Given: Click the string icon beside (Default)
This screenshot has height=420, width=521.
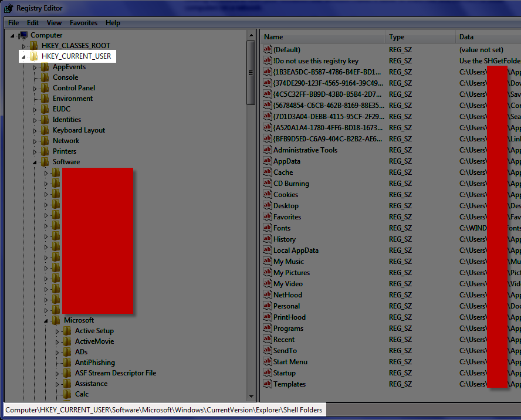Looking at the screenshot, I should point(268,49).
